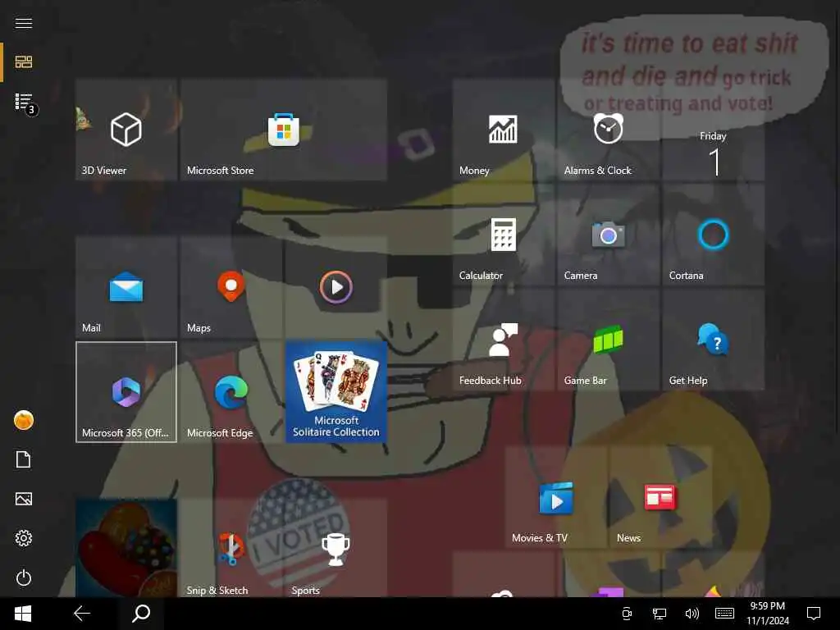The height and width of the screenshot is (630, 840).
Task: Open the Pictures folder shortcut
Action: pyautogui.click(x=24, y=500)
